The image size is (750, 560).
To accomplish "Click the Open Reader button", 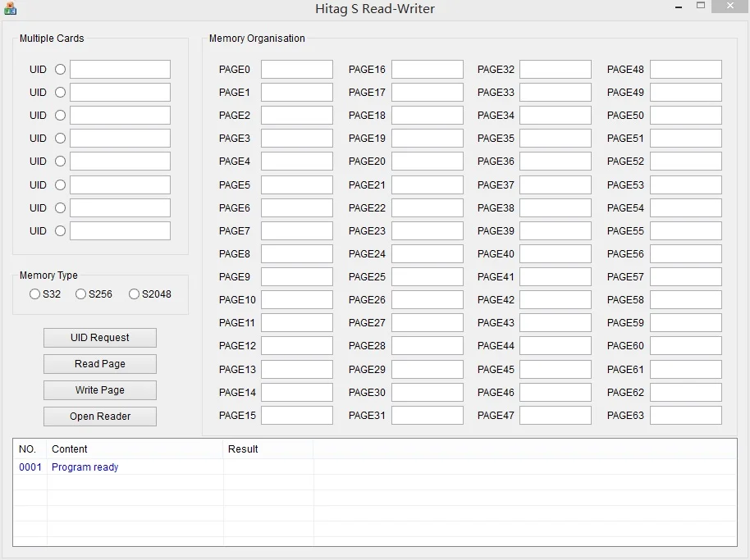I will point(100,417).
